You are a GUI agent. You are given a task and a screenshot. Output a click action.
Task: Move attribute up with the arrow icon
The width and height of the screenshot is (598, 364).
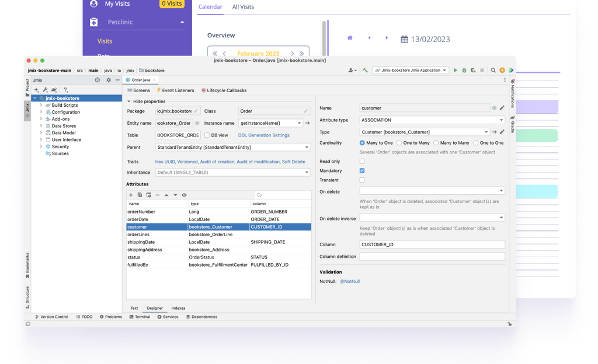click(166, 195)
